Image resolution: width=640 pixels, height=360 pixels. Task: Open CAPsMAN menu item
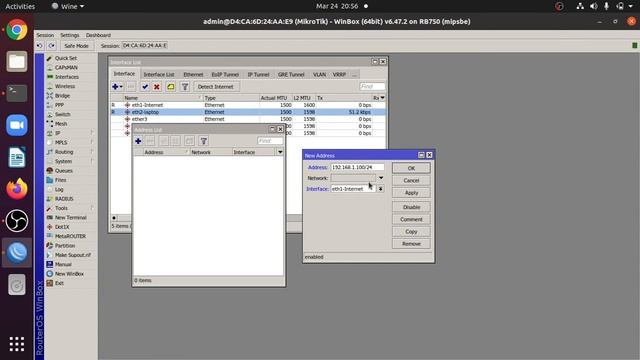click(66, 68)
